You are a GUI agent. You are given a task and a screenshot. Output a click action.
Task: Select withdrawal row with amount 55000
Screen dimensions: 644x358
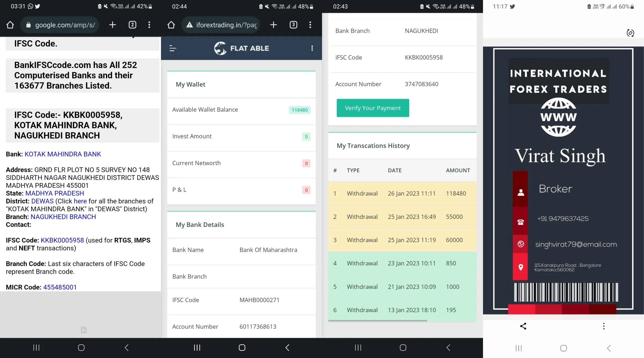[x=402, y=217]
